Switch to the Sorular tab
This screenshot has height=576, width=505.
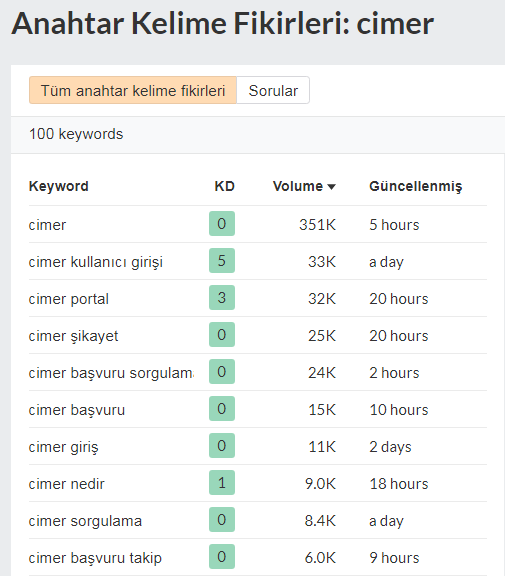pos(273,90)
